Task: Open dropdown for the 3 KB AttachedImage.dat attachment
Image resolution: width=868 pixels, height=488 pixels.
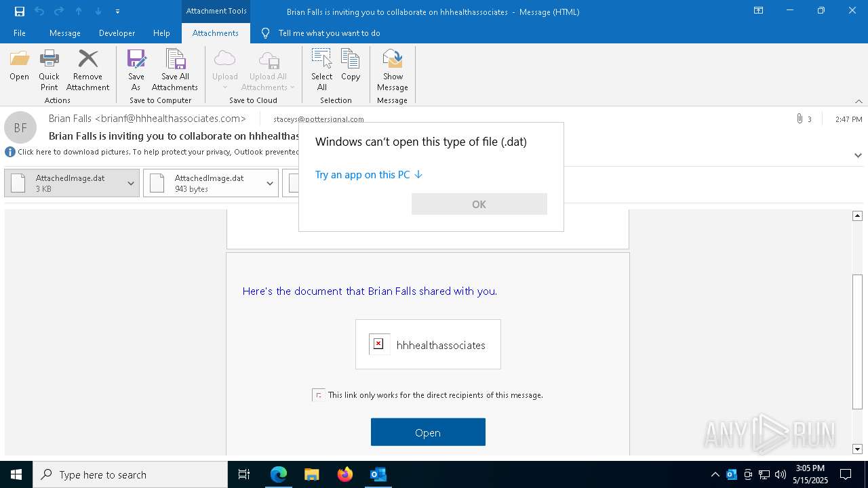Action: click(x=131, y=183)
